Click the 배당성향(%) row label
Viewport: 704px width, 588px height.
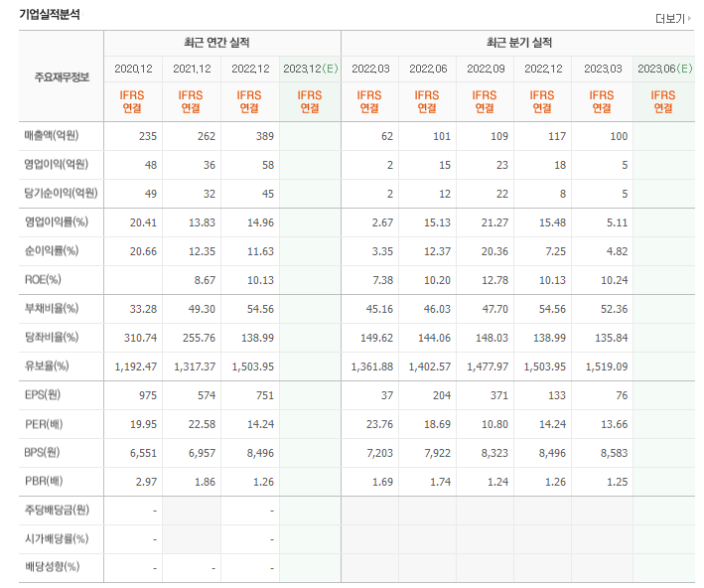52,567
